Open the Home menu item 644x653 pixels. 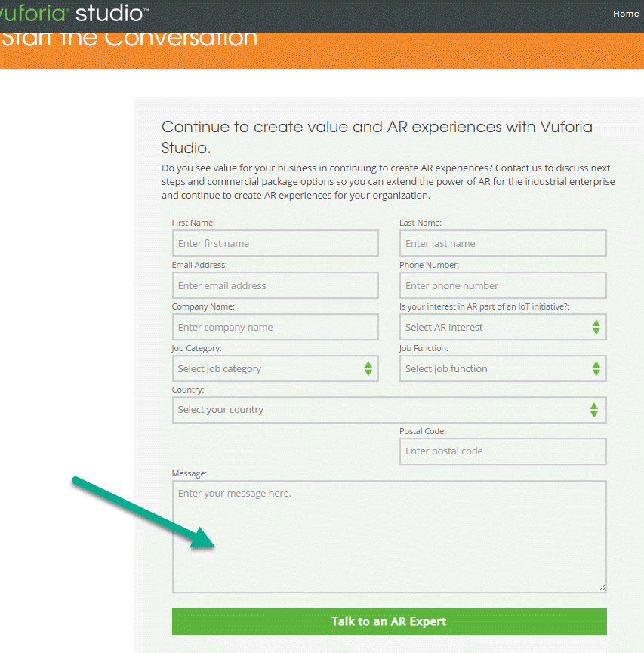click(x=626, y=14)
